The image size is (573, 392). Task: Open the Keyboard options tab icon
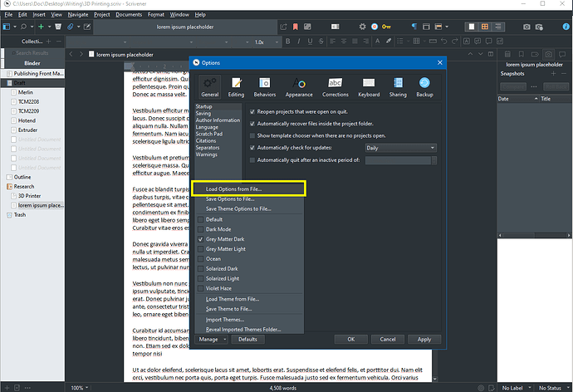369,82
